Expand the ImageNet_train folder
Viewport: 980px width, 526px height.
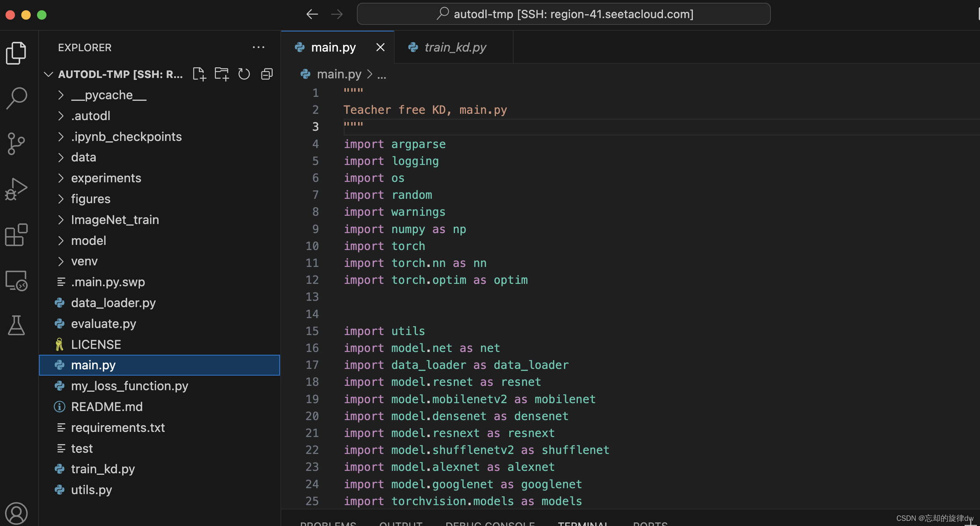115,220
